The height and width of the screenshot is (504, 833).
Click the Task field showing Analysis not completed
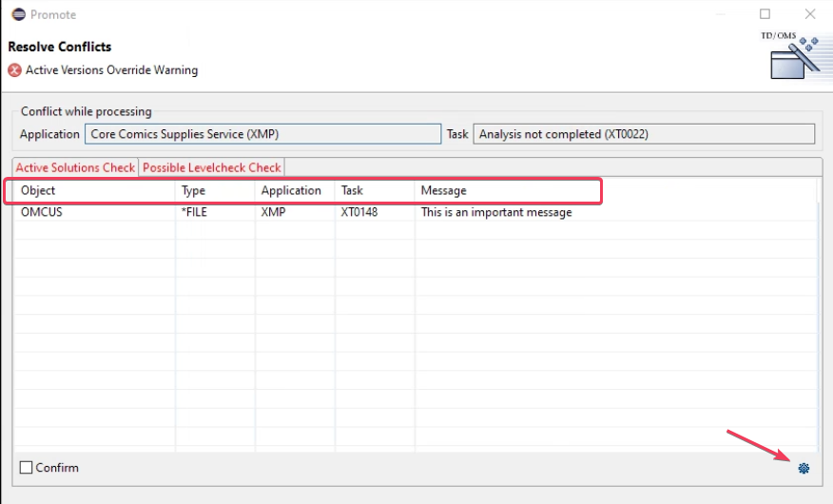(x=643, y=134)
